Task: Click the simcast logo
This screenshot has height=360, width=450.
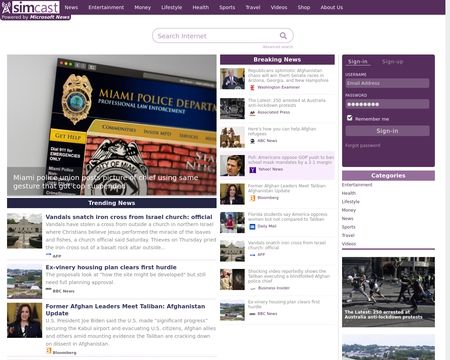Action: 31,7
